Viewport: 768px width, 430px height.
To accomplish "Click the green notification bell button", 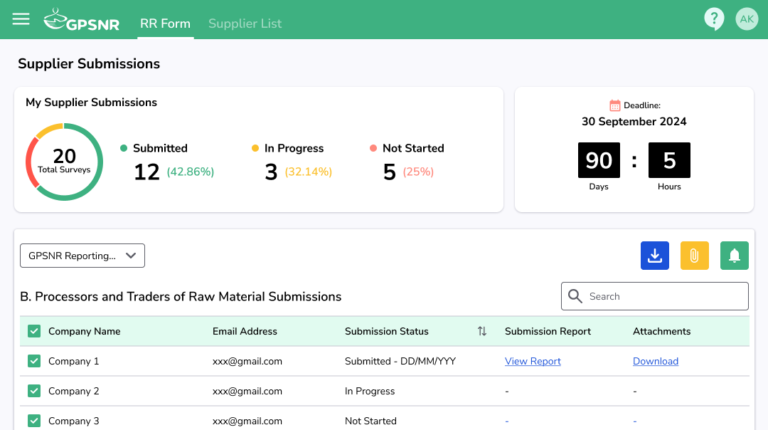I will (734, 256).
